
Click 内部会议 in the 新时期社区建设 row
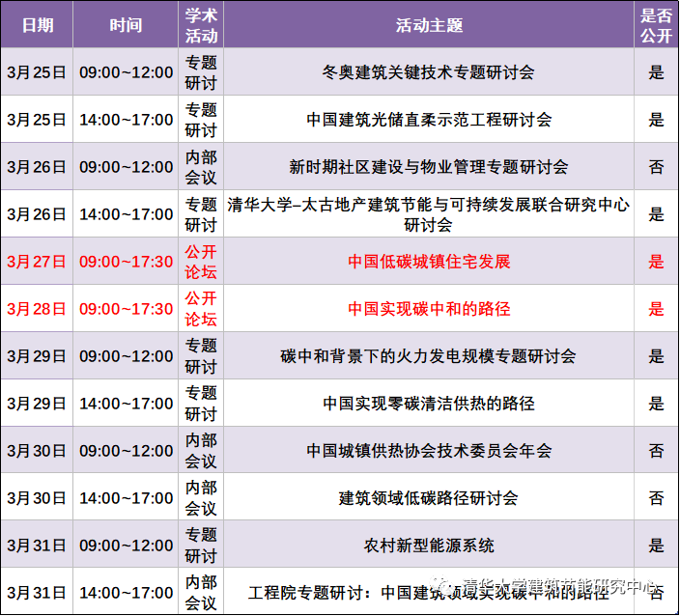[x=201, y=166]
